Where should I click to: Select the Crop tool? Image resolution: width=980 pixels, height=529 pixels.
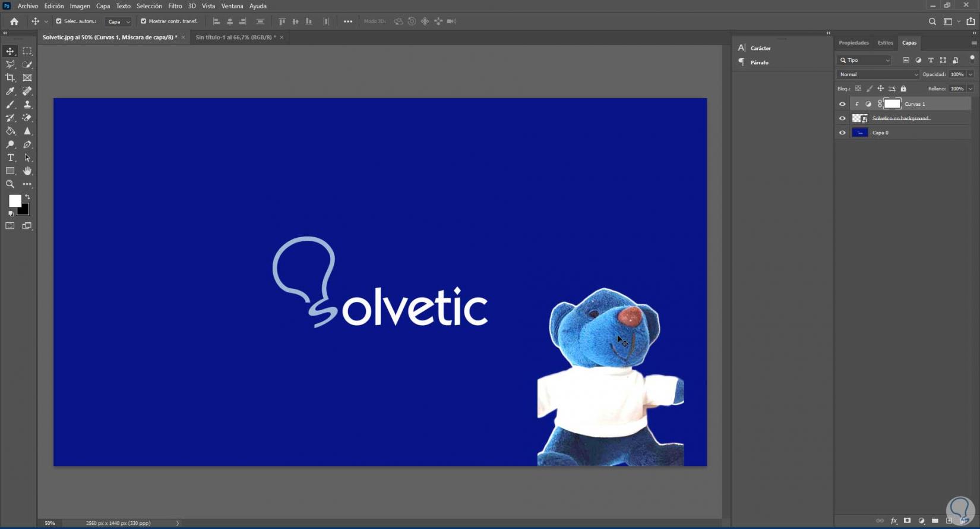point(10,78)
